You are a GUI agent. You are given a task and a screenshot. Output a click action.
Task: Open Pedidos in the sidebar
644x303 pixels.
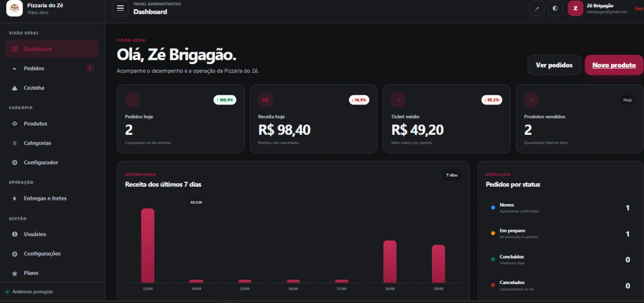pos(52,68)
